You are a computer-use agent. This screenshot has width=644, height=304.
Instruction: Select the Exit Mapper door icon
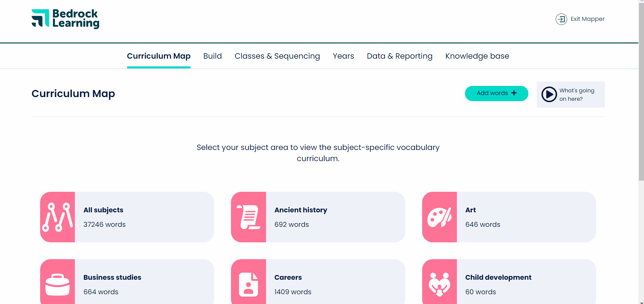(x=561, y=19)
